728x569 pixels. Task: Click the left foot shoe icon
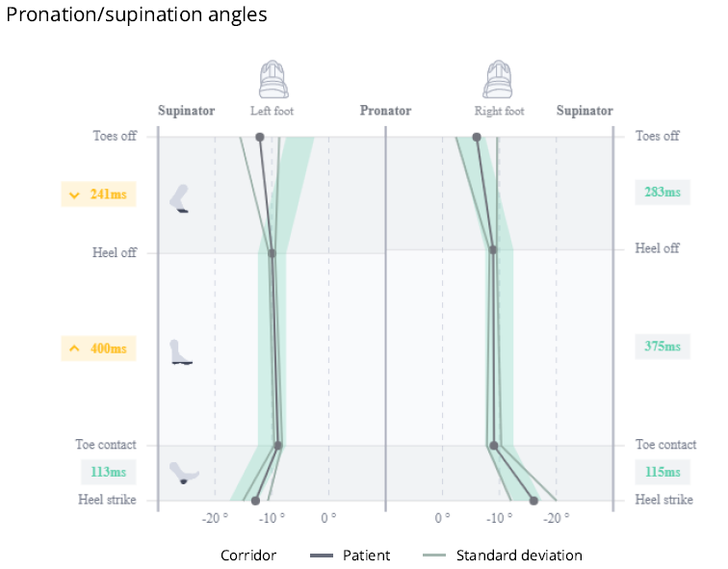(x=273, y=79)
